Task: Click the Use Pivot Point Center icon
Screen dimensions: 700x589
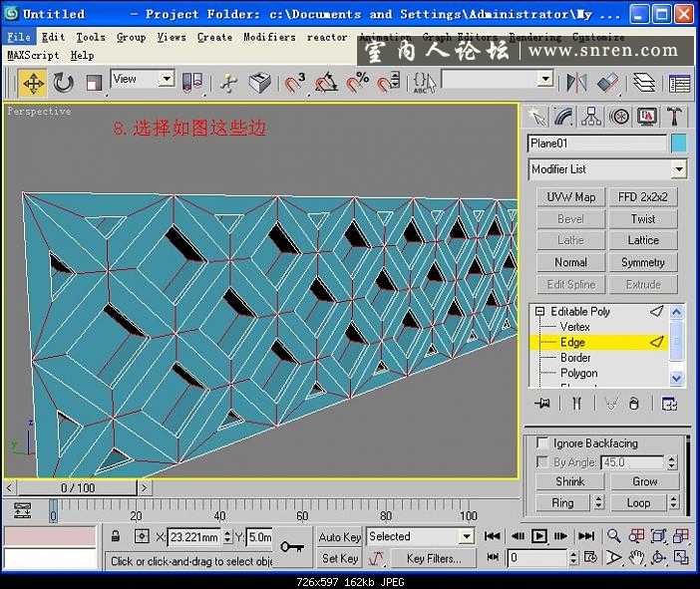Action: (192, 83)
